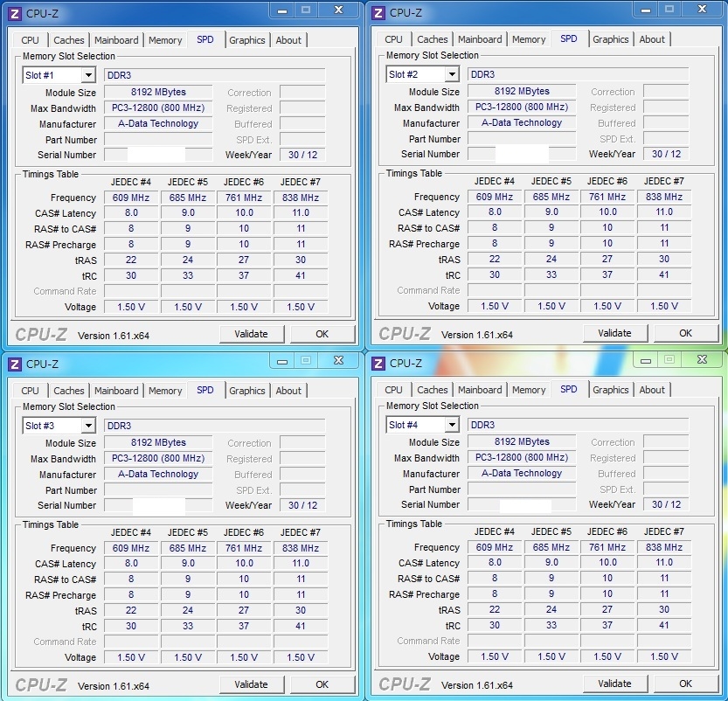Click OK in the Slot #4 window
Screen dimensions: 728x701
click(x=685, y=684)
